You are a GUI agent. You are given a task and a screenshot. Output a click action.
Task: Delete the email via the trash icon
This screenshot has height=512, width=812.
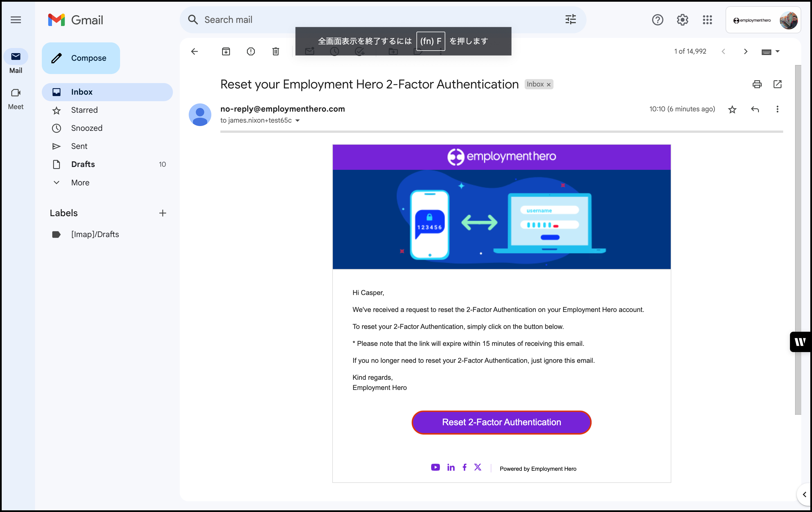pyautogui.click(x=275, y=51)
